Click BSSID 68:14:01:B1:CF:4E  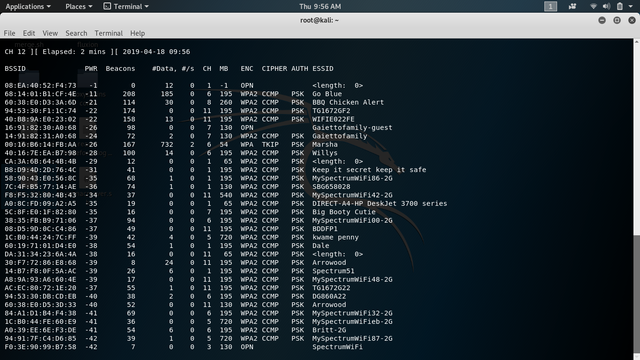(40, 94)
